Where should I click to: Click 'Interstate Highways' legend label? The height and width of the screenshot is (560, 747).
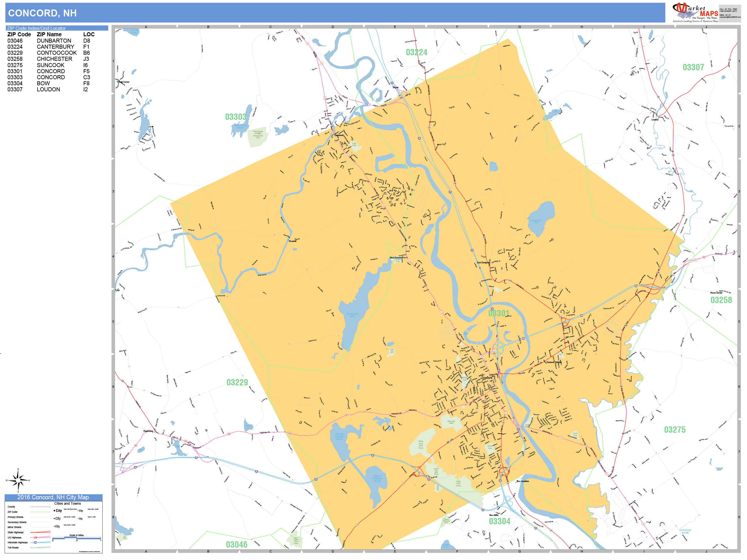click(x=18, y=542)
